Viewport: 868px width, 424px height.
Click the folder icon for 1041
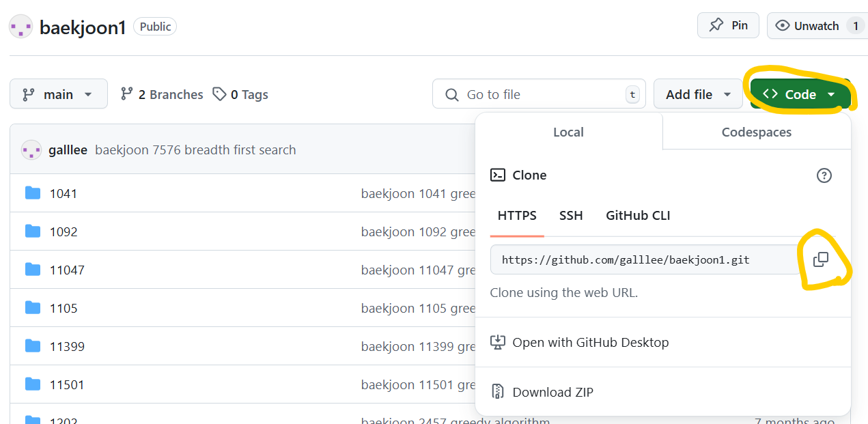coord(33,193)
